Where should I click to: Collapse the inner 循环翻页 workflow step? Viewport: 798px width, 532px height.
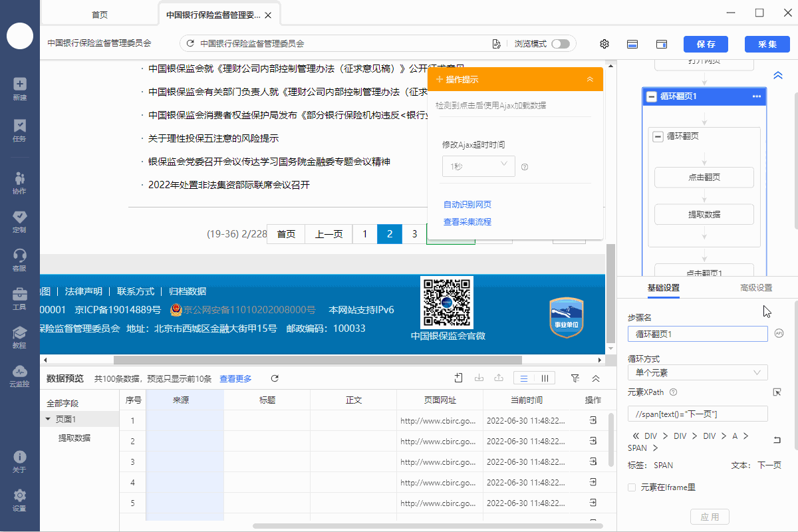pyautogui.click(x=658, y=136)
